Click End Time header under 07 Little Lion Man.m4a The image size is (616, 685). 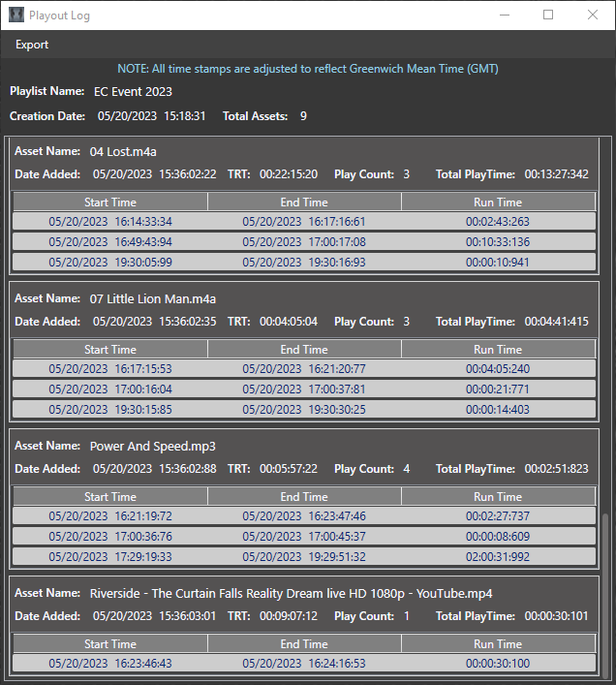tap(304, 350)
